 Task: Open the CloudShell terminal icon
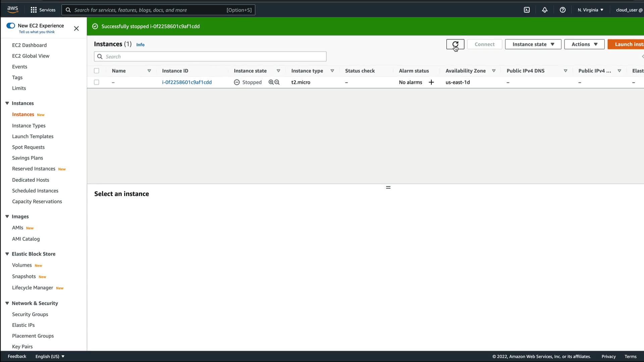pyautogui.click(x=527, y=10)
